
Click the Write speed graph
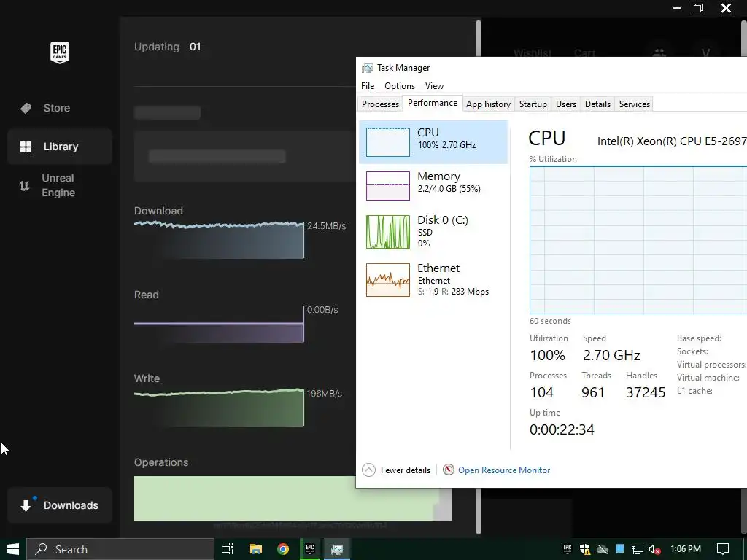[x=219, y=408]
